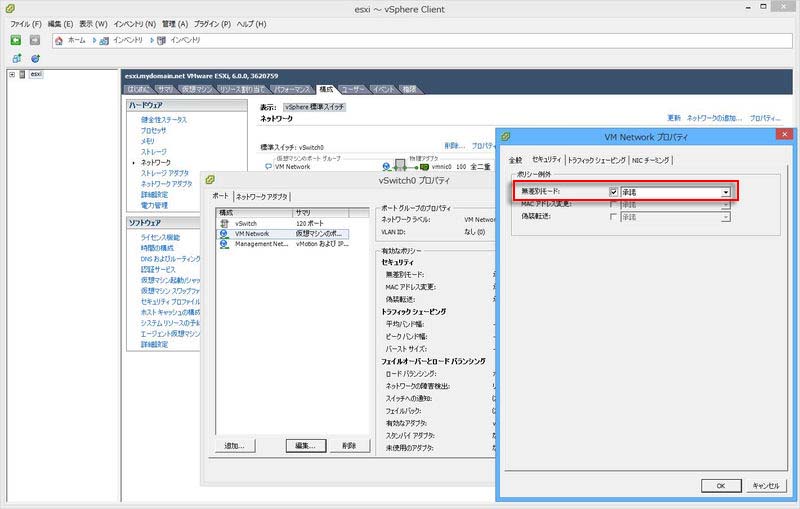Image resolution: width=800 pixels, height=509 pixels.
Task: Open 認証サービス in software list
Action: click(158, 269)
